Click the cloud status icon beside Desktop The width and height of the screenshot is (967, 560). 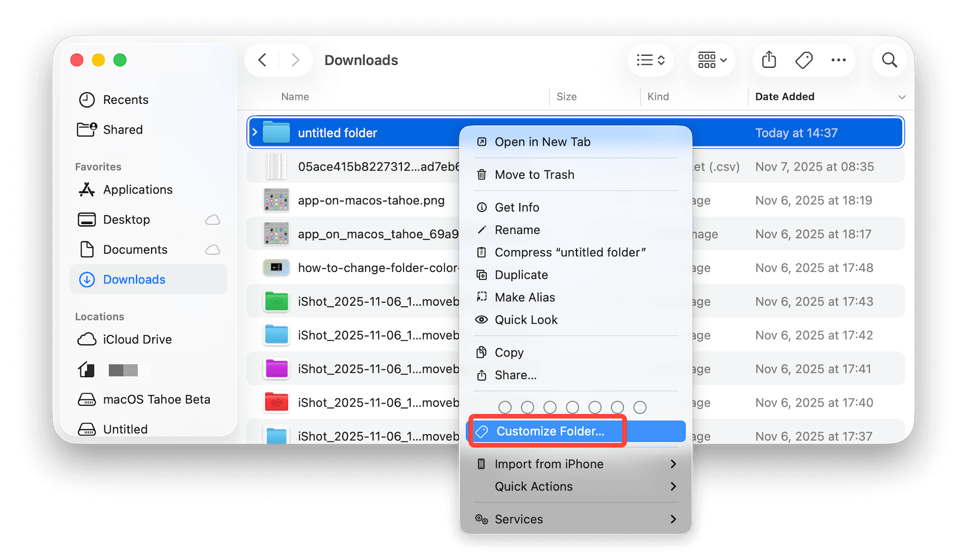(213, 220)
